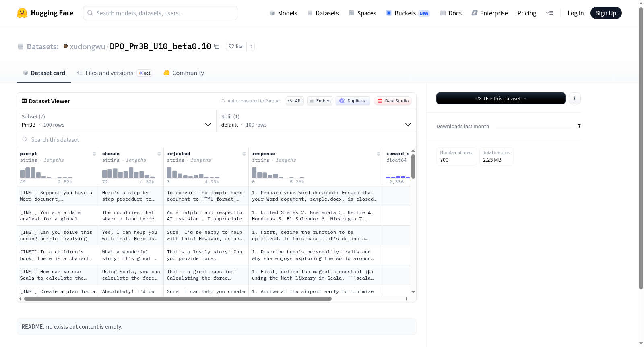Click the Log In link
Viewport: 644px width, 347px height.
(x=576, y=13)
